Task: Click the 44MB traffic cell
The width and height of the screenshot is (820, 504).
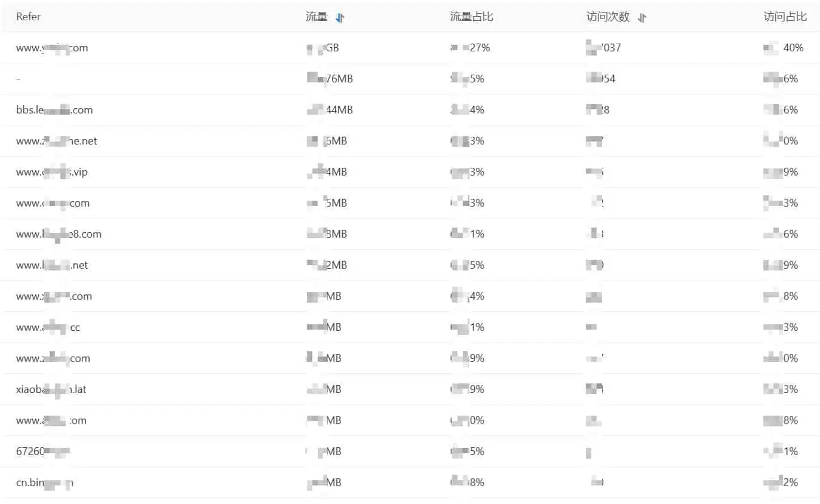Action: [329, 110]
